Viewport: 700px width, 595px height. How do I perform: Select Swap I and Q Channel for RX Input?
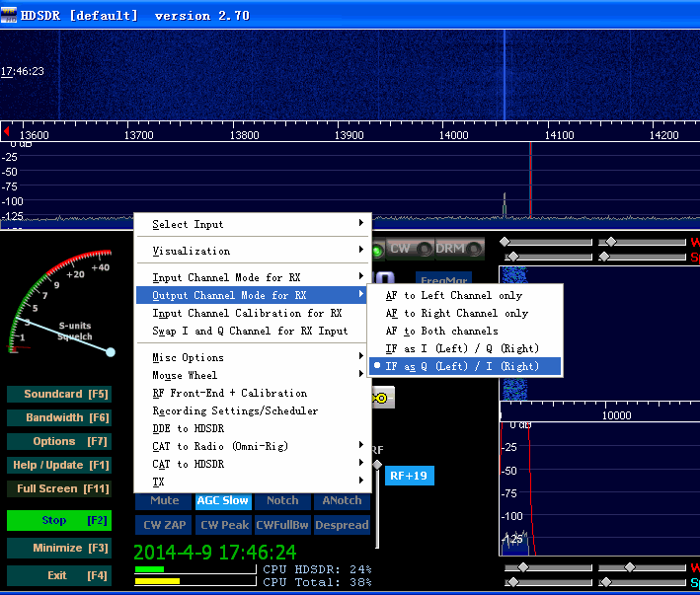[x=253, y=331]
